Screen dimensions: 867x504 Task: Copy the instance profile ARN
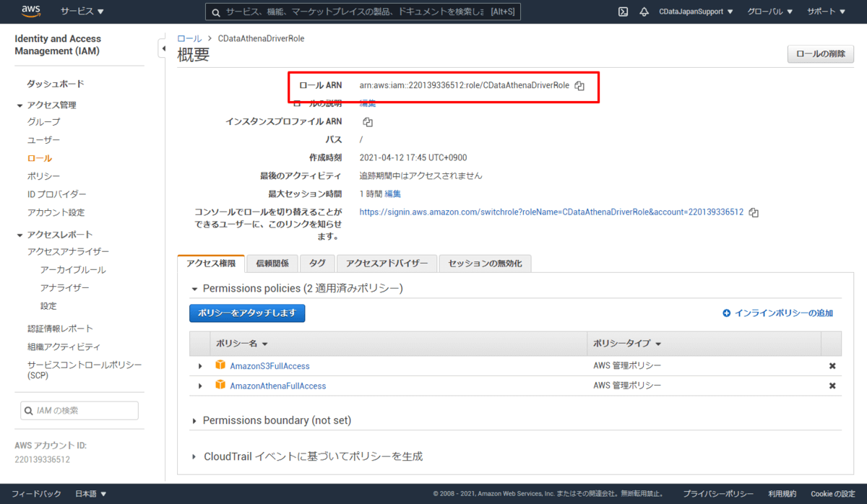pos(368,122)
